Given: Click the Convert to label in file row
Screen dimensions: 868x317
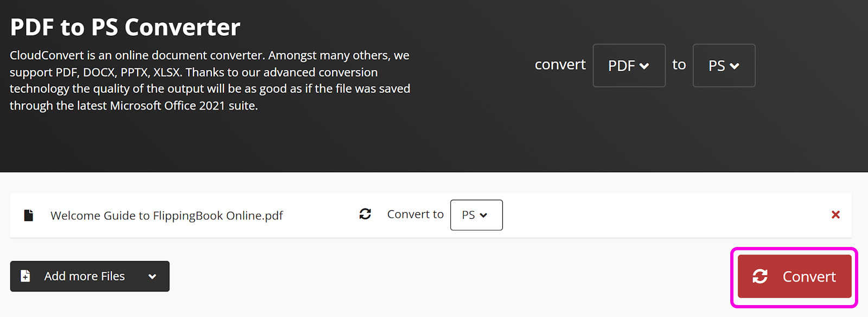Looking at the screenshot, I should click(x=415, y=214).
